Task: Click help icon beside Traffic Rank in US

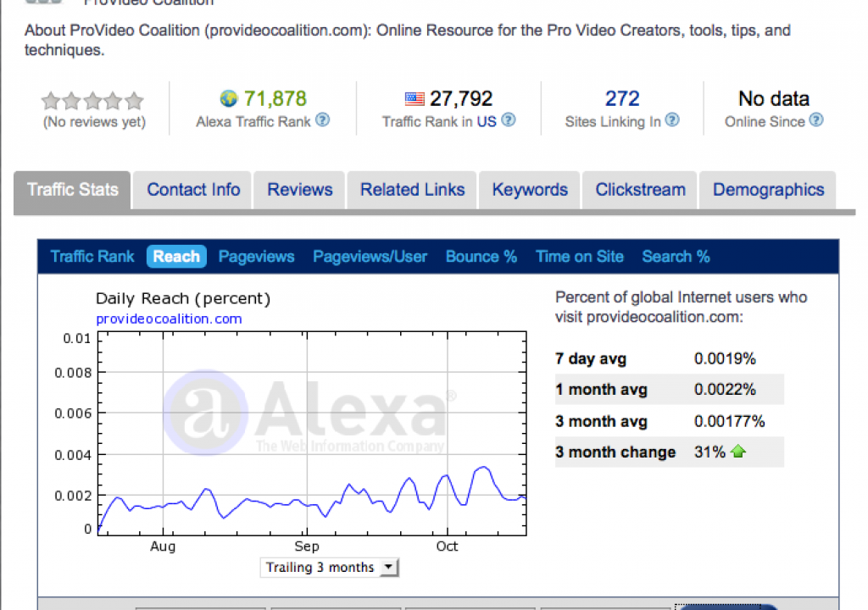Action: 509,120
